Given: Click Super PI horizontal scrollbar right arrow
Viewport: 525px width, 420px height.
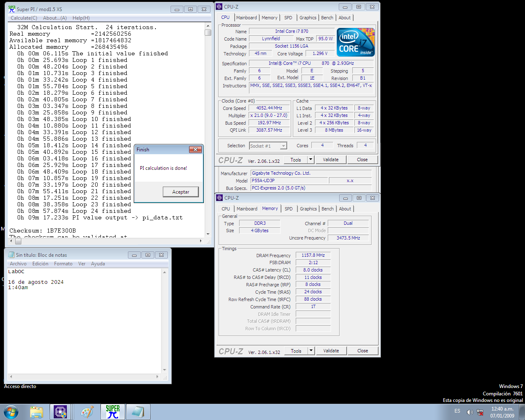Looking at the screenshot, I should click(x=201, y=241).
